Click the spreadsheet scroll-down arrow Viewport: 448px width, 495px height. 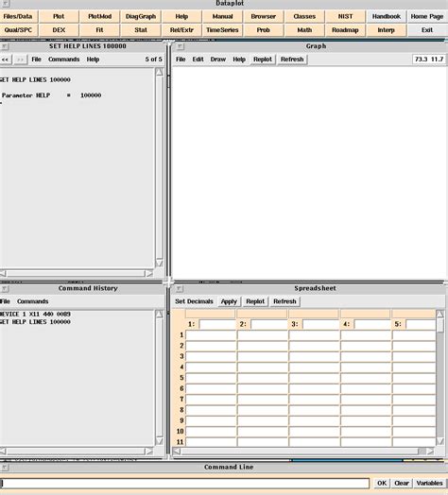coord(440,441)
